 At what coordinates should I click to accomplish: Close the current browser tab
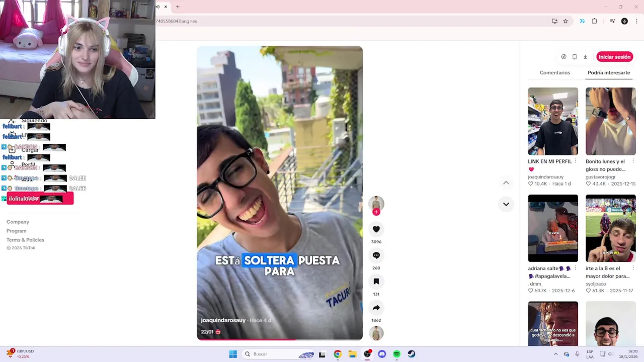(166, 7)
